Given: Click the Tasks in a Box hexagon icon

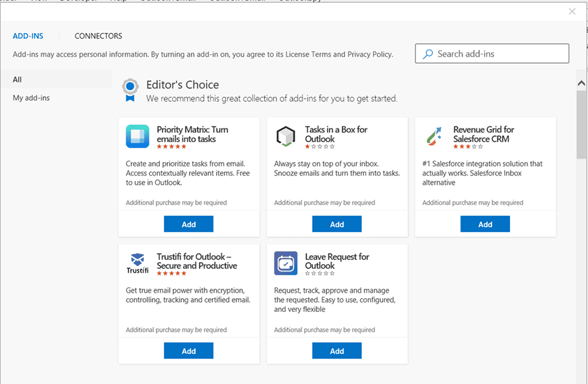Looking at the screenshot, I should [286, 136].
